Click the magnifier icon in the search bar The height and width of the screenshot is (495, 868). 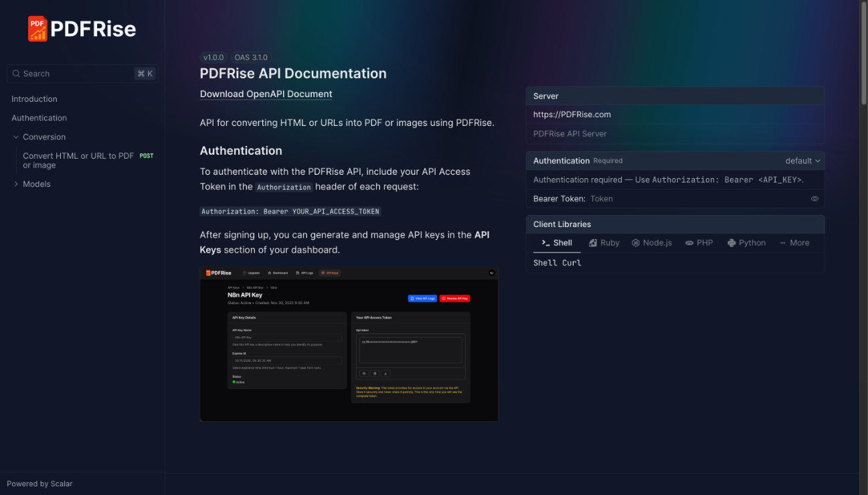(x=16, y=73)
